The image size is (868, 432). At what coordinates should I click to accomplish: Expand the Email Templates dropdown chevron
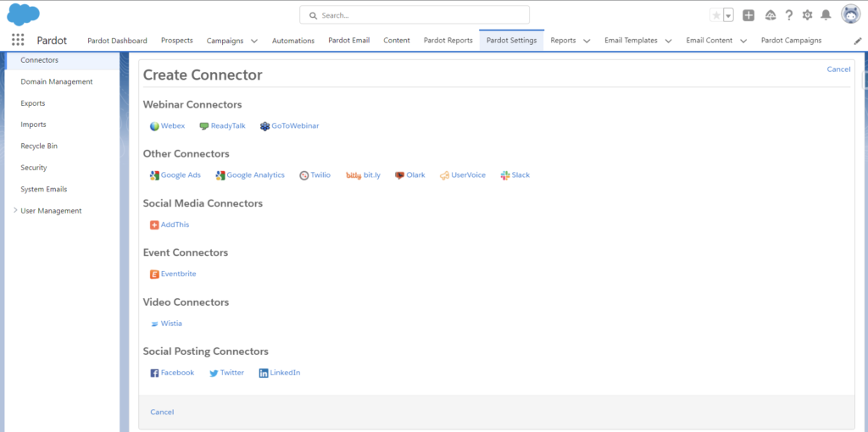[x=668, y=41]
